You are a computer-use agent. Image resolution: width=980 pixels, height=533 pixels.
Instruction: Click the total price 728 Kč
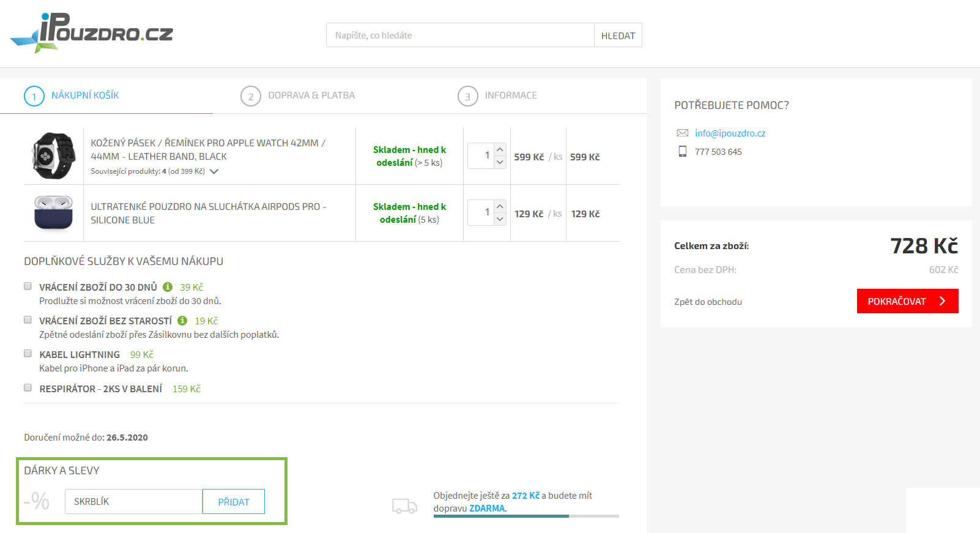pyautogui.click(x=924, y=246)
